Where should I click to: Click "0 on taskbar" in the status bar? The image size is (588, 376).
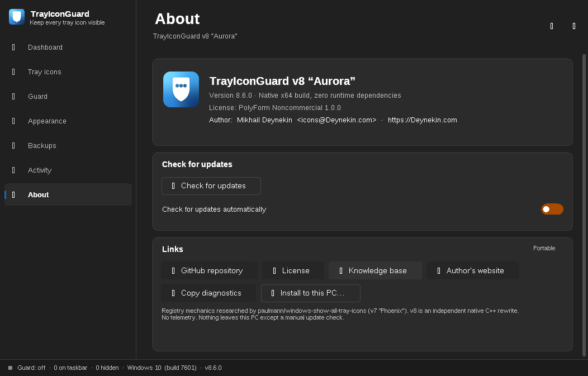click(x=70, y=368)
